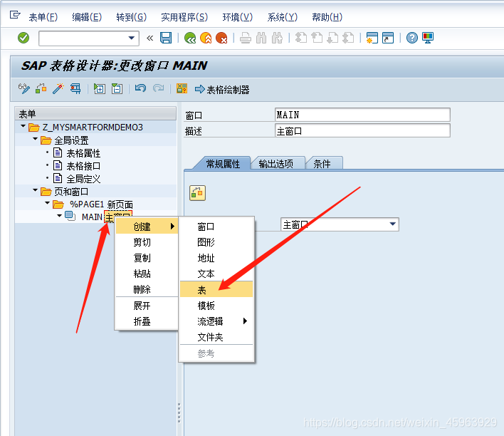This screenshot has width=504, height=436.
Task: Select 模板 in the create submenu
Action: (x=216, y=306)
